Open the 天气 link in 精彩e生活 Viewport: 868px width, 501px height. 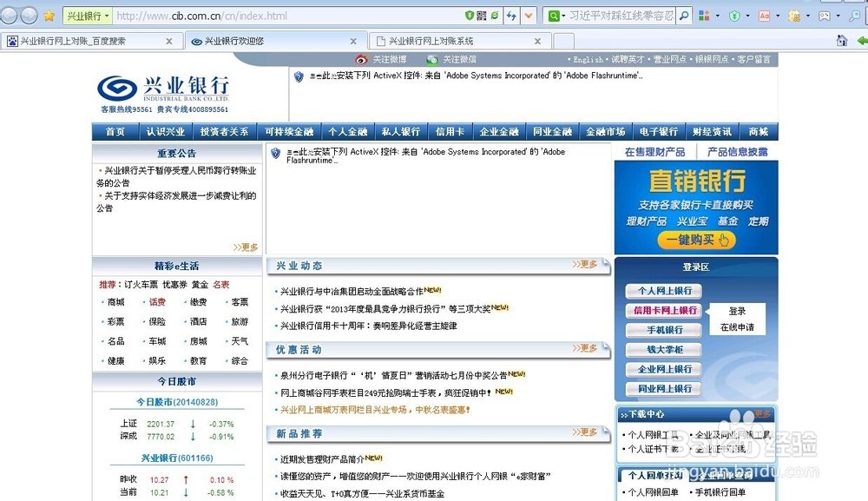(240, 341)
